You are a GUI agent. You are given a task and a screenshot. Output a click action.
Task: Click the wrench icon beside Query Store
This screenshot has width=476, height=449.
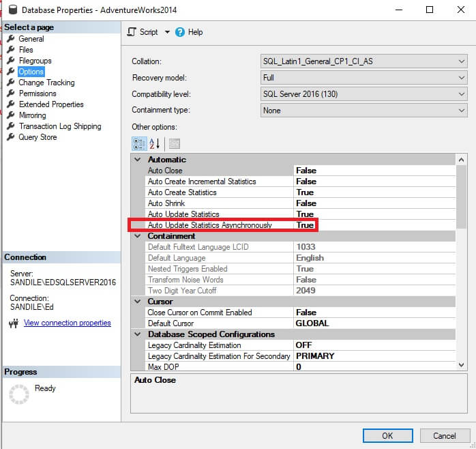[11, 137]
